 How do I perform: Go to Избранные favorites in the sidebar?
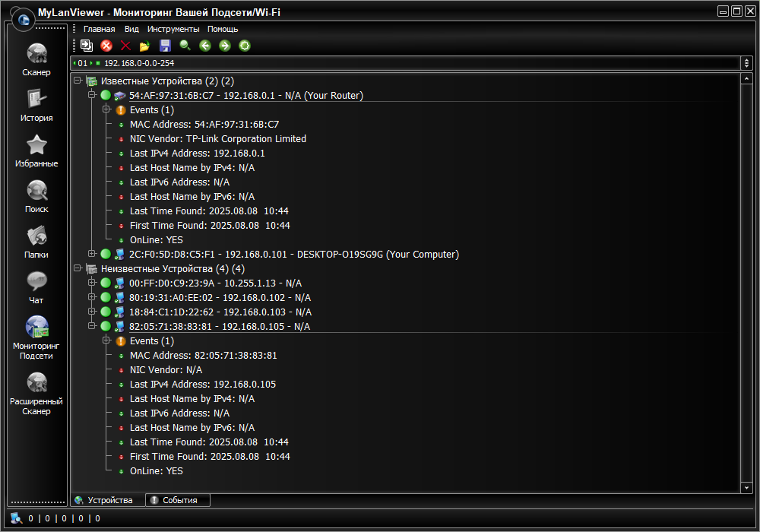click(x=36, y=151)
